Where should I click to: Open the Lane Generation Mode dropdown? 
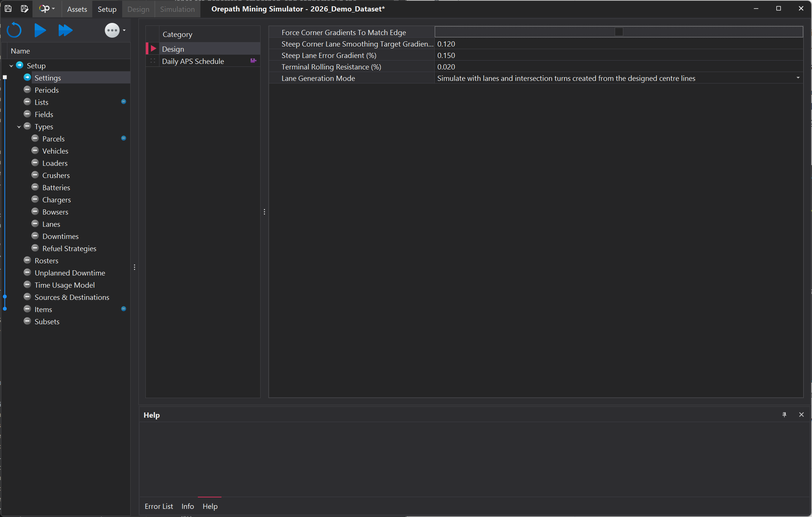pos(798,78)
